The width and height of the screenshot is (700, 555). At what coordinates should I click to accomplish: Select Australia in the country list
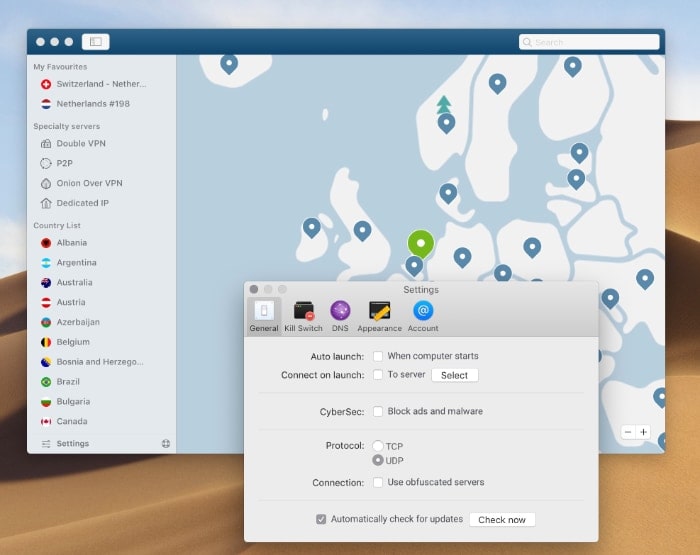click(75, 283)
